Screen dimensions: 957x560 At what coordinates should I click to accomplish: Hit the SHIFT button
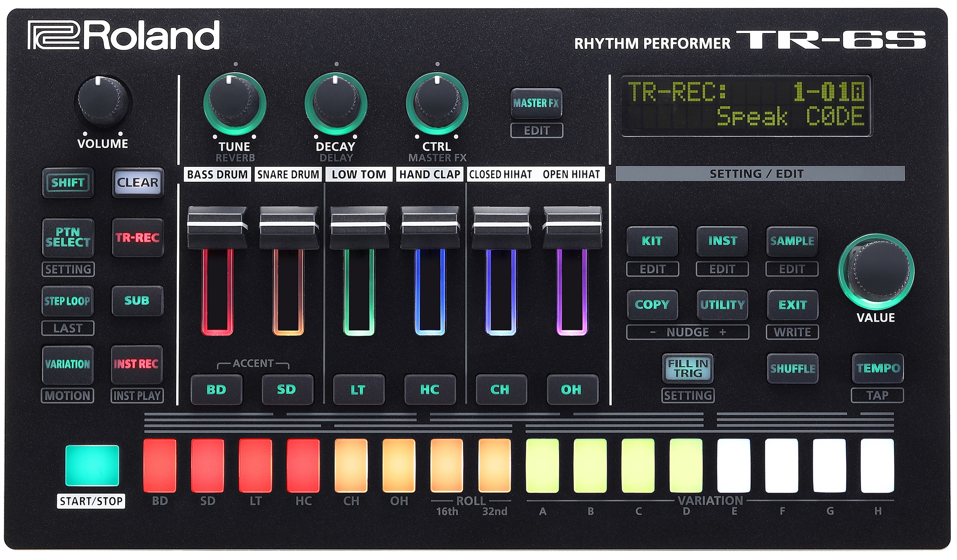click(68, 183)
